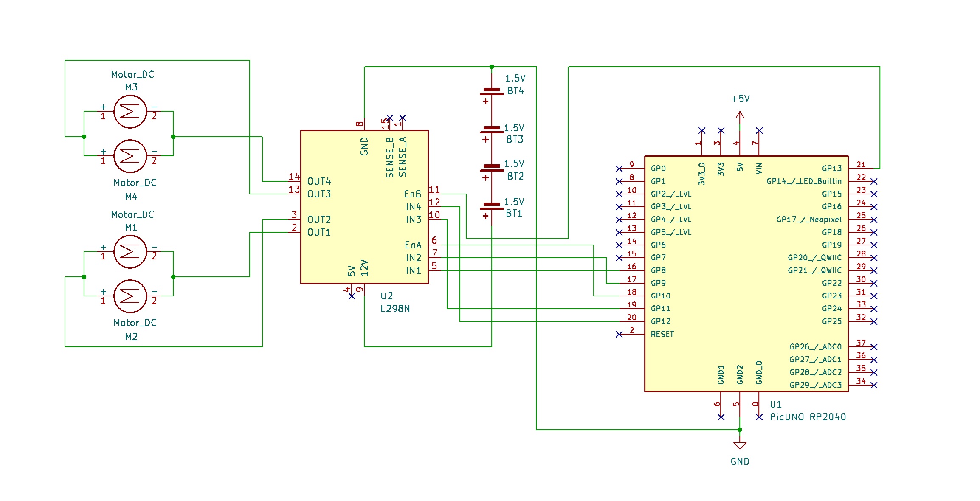Click the no-connect X on GP29 ADC3 pin
The width and height of the screenshot is (980, 501).
874,386
